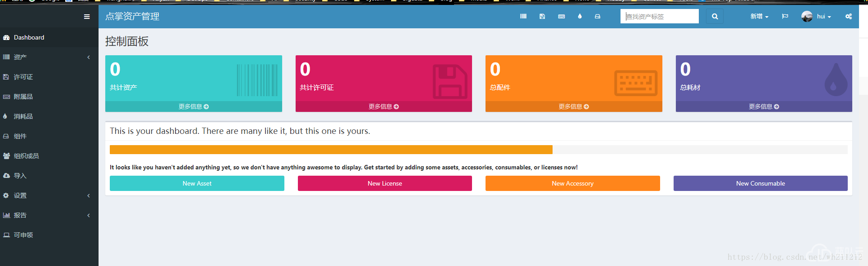Click the orange progress bar

(x=331, y=150)
